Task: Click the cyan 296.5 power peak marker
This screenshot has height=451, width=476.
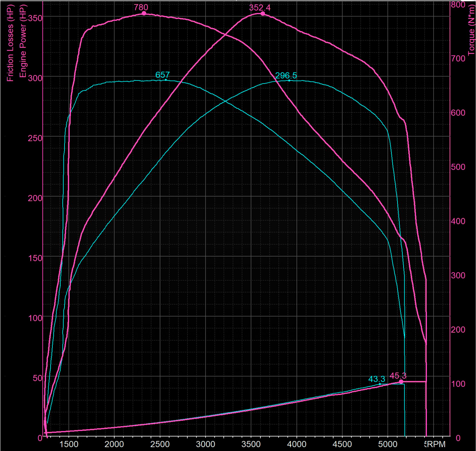Action: pos(289,80)
